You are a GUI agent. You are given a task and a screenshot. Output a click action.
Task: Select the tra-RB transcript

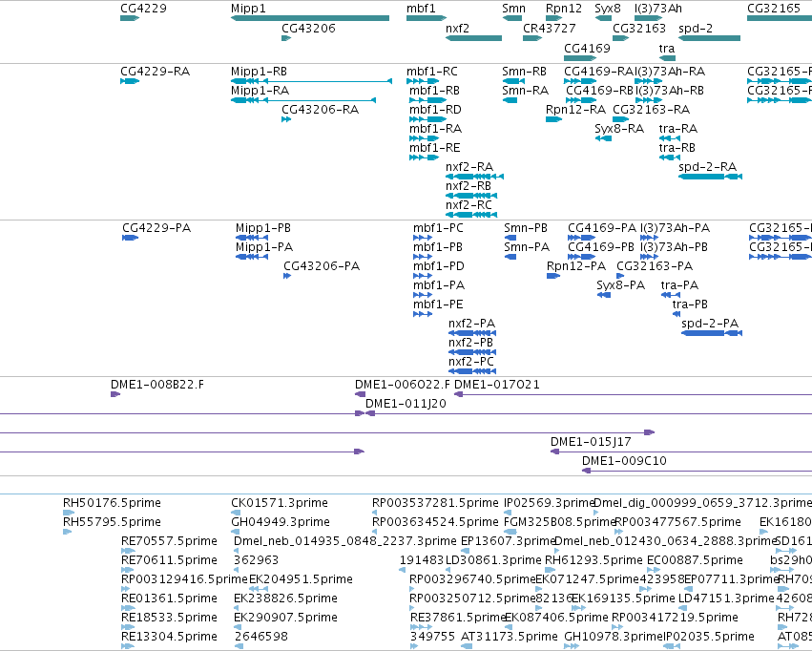click(670, 157)
